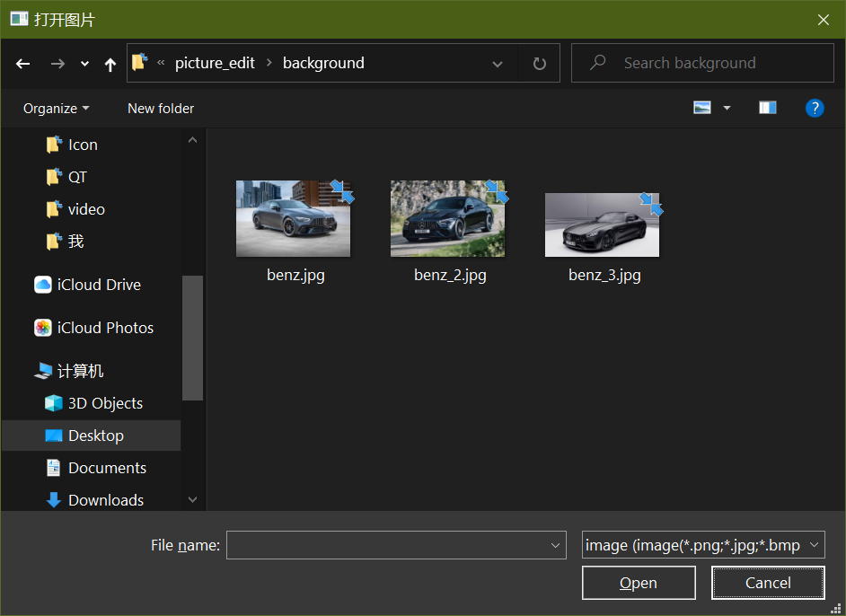Expand the File name dropdown arrow
The image size is (846, 616).
(556, 545)
